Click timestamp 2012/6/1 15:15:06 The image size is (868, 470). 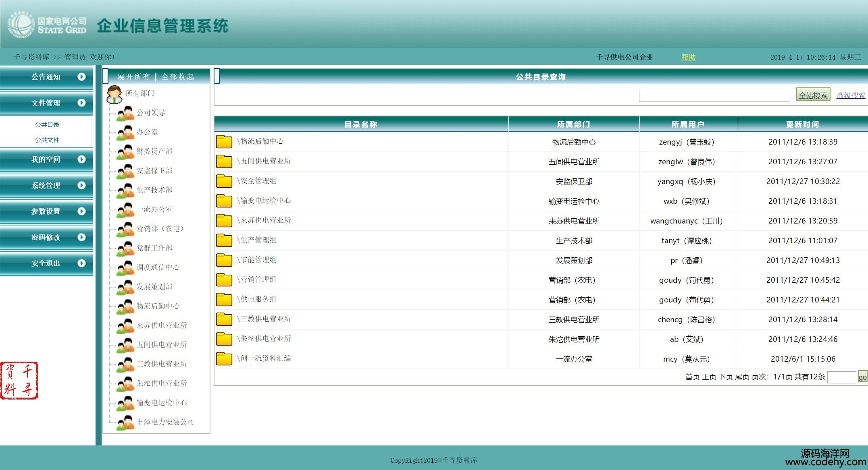coord(803,359)
